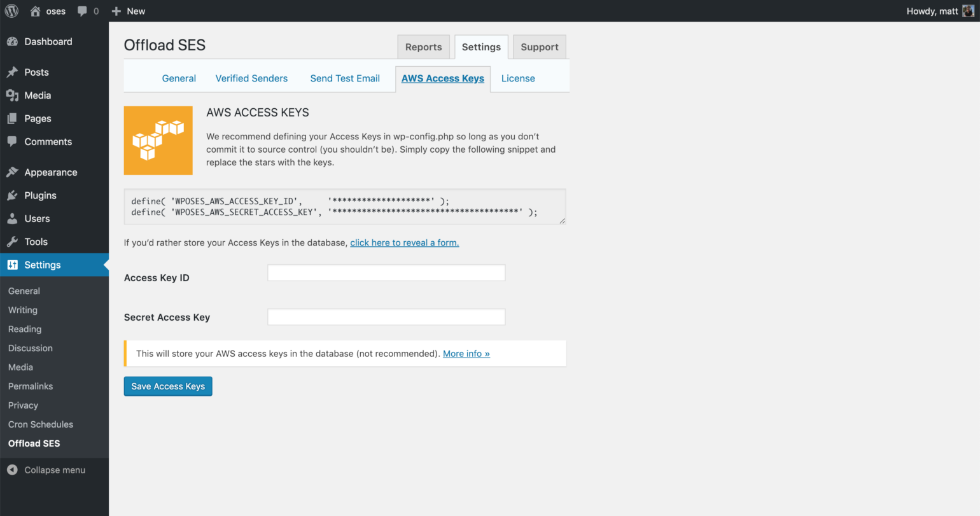The image size is (980, 516).
Task: Click the Posts pushpin icon
Action: pyautogui.click(x=12, y=72)
